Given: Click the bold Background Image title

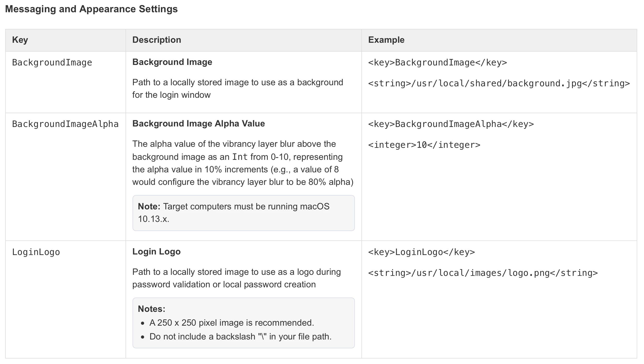Looking at the screenshot, I should (172, 62).
